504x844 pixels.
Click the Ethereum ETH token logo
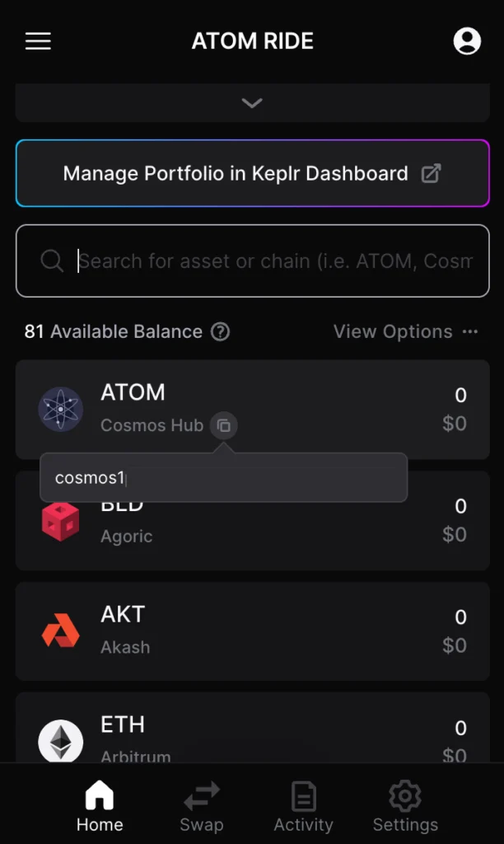[61, 740]
